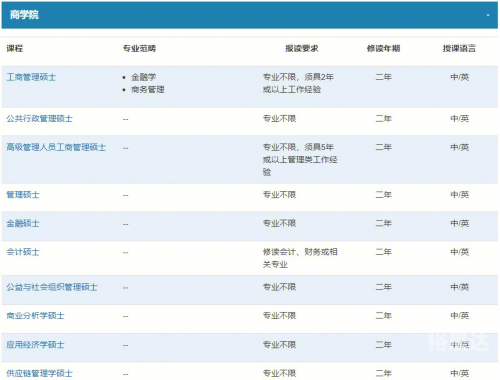Screen dimensions: 500x380
Task: Click the 专业范畴 column header
Action: (x=139, y=48)
